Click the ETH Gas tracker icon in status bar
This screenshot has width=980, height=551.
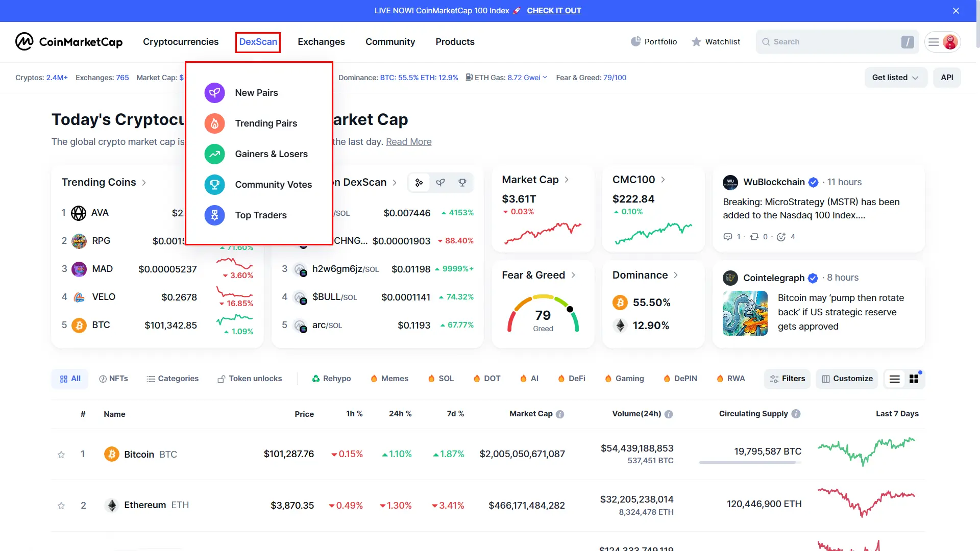tap(469, 78)
